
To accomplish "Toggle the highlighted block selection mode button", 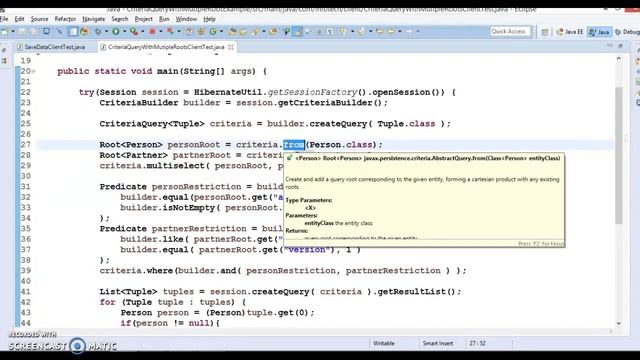I will click(x=73, y=31).
